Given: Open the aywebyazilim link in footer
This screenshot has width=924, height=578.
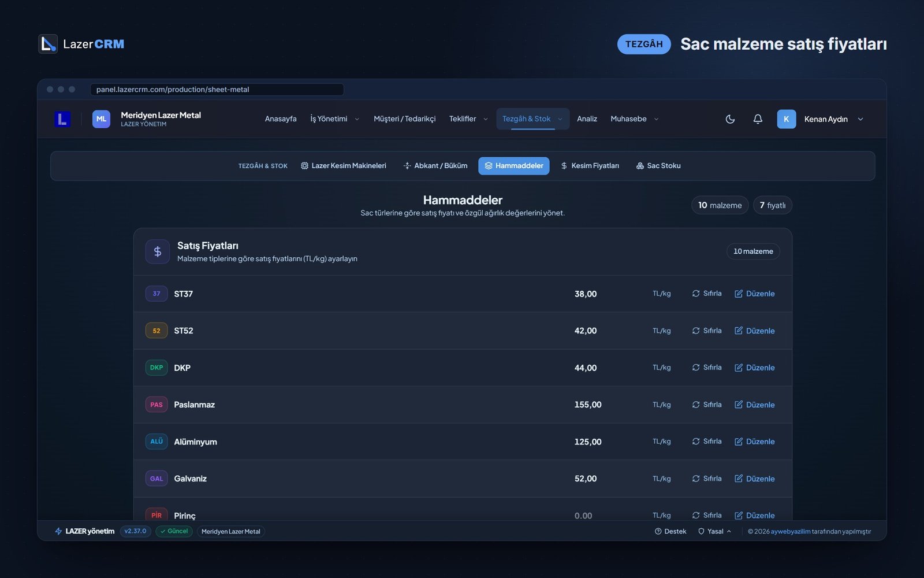Looking at the screenshot, I should click(791, 531).
